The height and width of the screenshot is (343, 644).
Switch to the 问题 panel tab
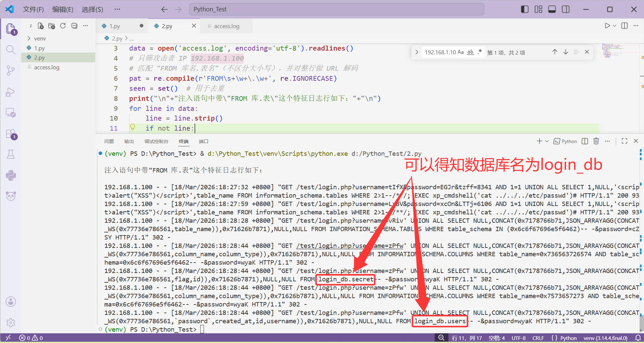109,141
